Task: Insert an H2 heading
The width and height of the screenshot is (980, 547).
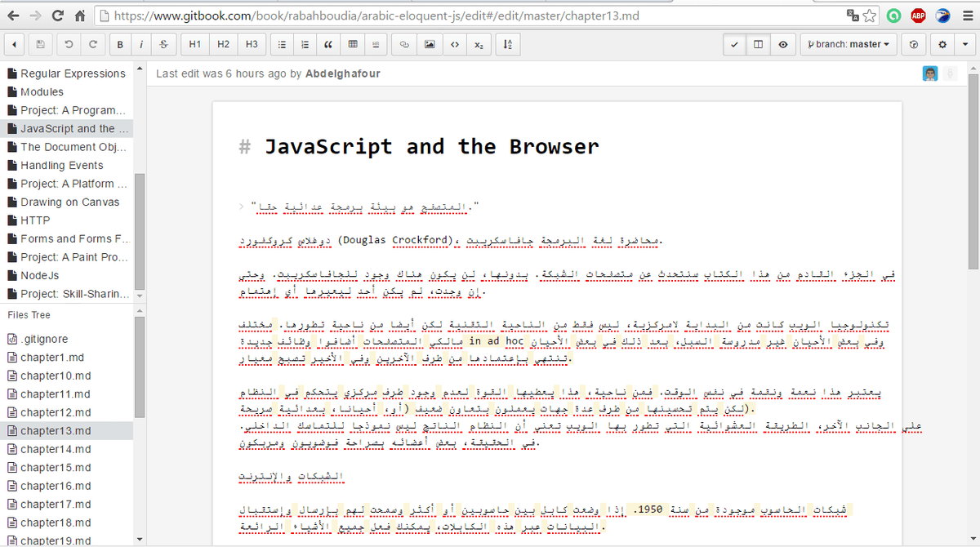Action: pos(223,44)
